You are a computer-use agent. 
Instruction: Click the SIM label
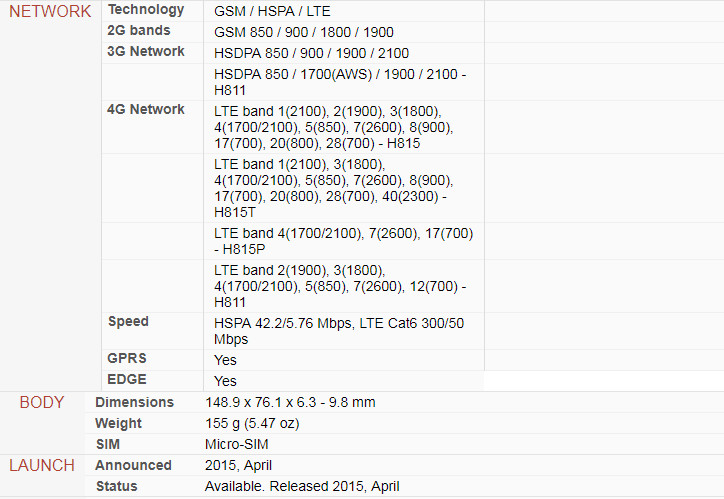tap(108, 444)
